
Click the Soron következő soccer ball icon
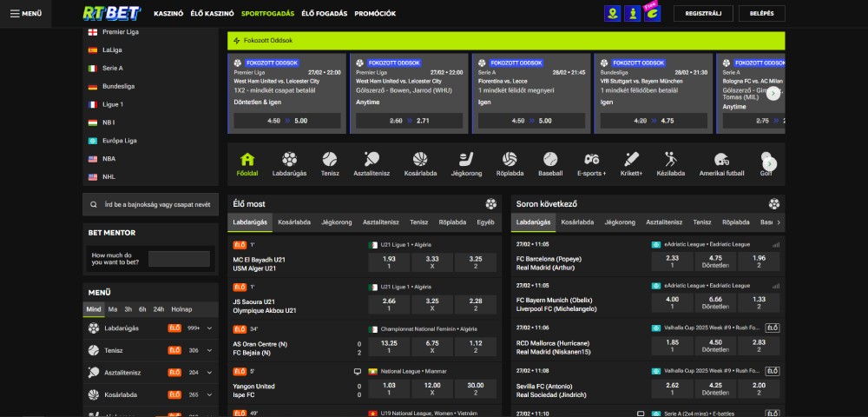coord(774,204)
